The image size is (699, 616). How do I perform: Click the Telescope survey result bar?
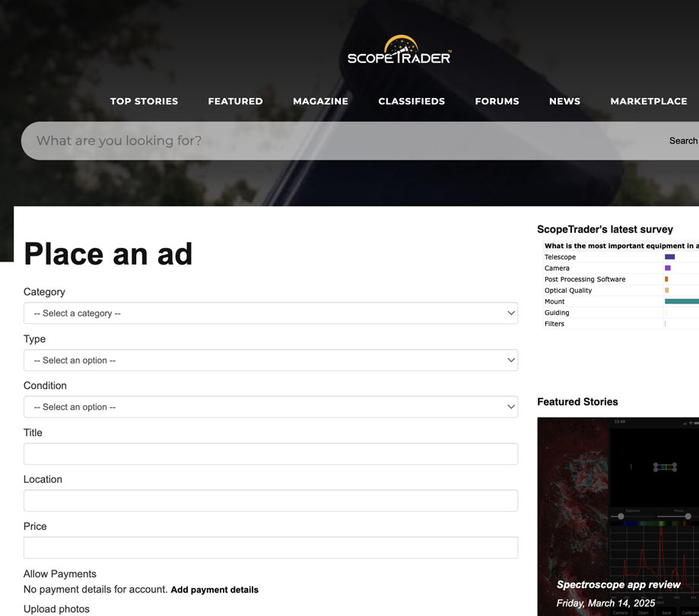[669, 257]
